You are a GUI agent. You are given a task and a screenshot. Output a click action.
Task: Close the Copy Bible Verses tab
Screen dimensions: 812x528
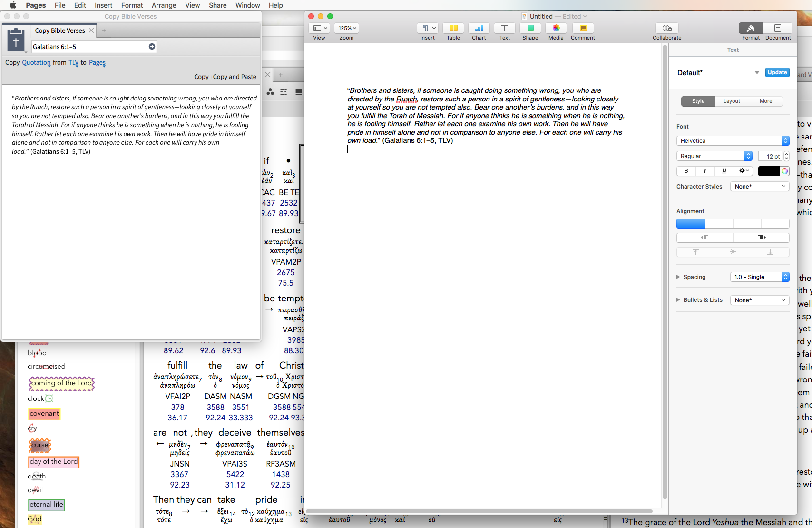click(x=91, y=30)
